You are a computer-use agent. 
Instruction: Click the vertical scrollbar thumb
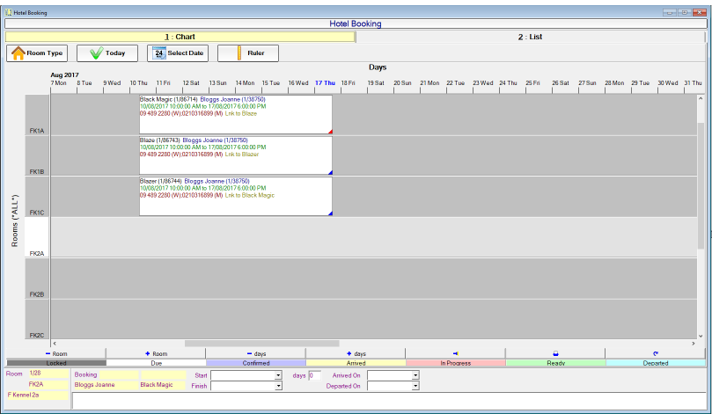(x=701, y=186)
